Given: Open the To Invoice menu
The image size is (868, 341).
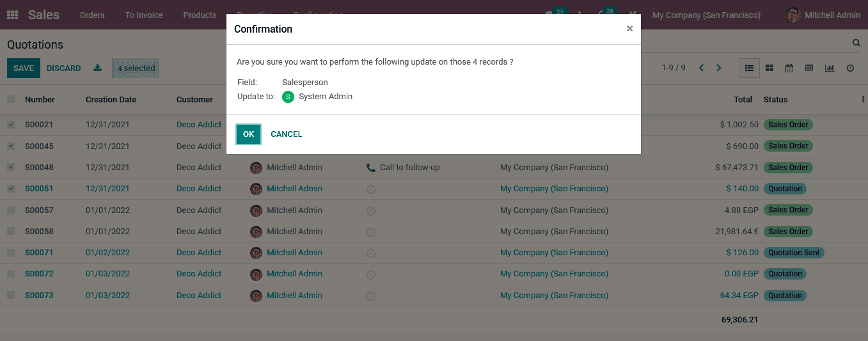Looking at the screenshot, I should pyautogui.click(x=144, y=15).
